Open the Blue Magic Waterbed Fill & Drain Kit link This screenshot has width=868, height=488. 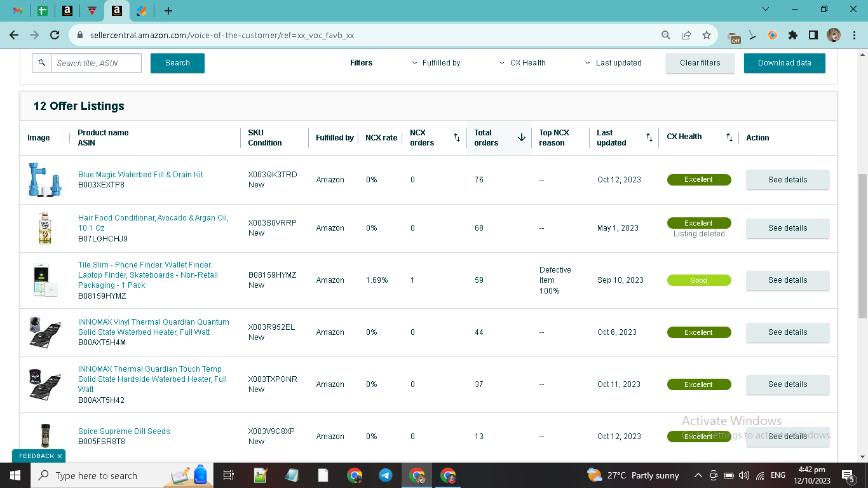[140, 175]
